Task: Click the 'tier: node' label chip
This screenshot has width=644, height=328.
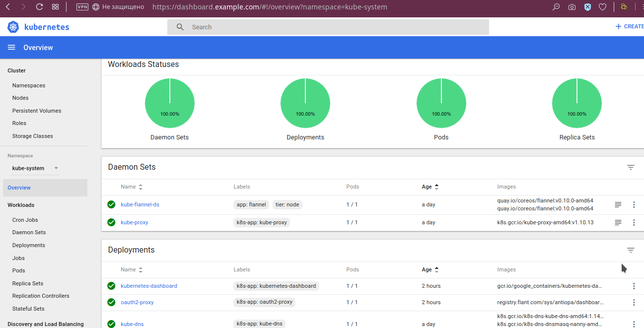Action: pyautogui.click(x=287, y=204)
